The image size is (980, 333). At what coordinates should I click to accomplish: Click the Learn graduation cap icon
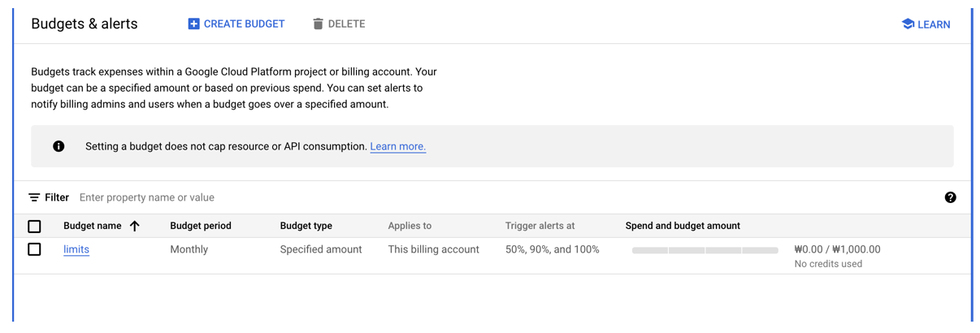coord(908,24)
